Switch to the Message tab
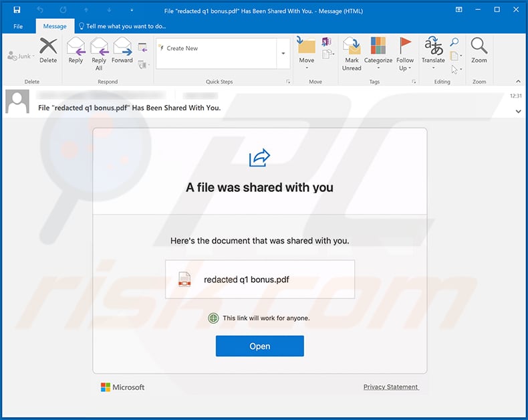Screen dimensions: 528x420 point(55,26)
